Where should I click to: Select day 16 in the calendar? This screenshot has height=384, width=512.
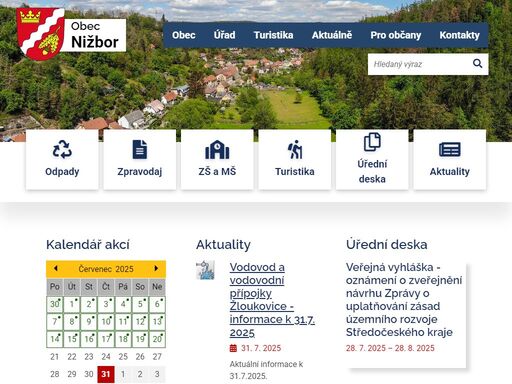89,339
